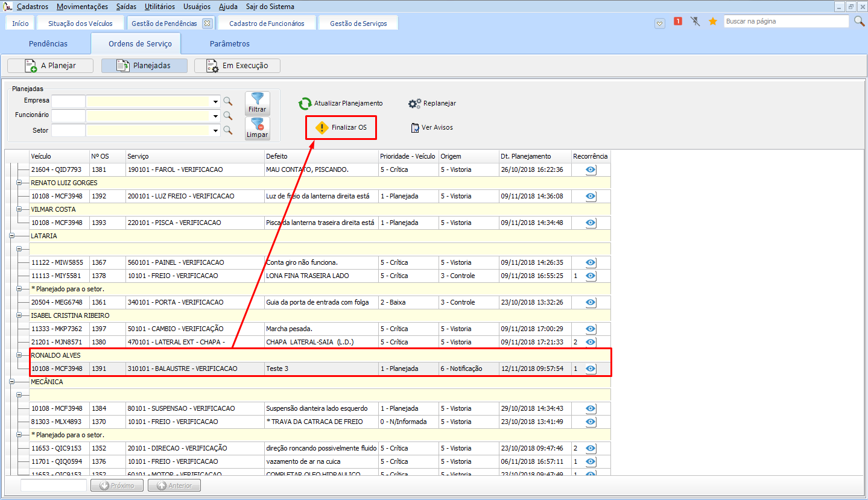Click the Ver Avisos icon
Image resolution: width=868 pixels, height=500 pixels.
pyautogui.click(x=415, y=128)
